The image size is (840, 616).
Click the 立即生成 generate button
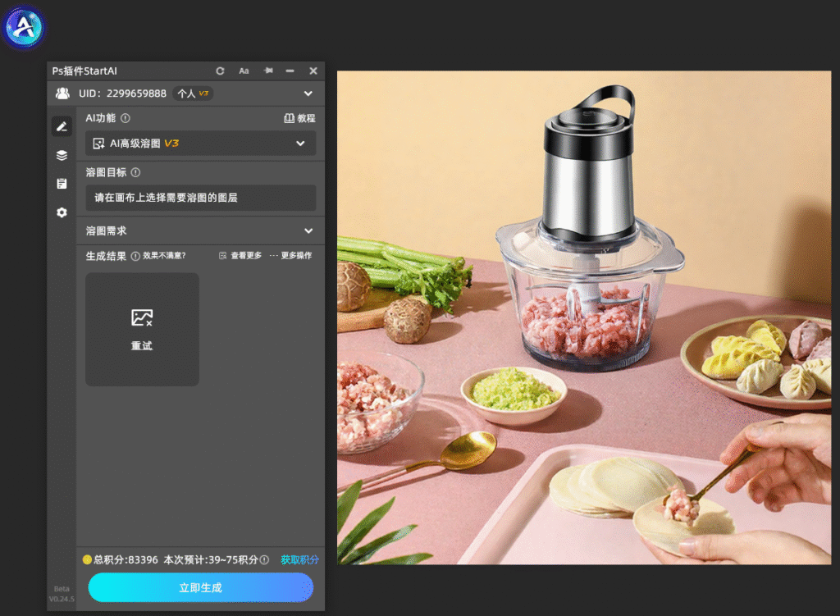(x=201, y=587)
